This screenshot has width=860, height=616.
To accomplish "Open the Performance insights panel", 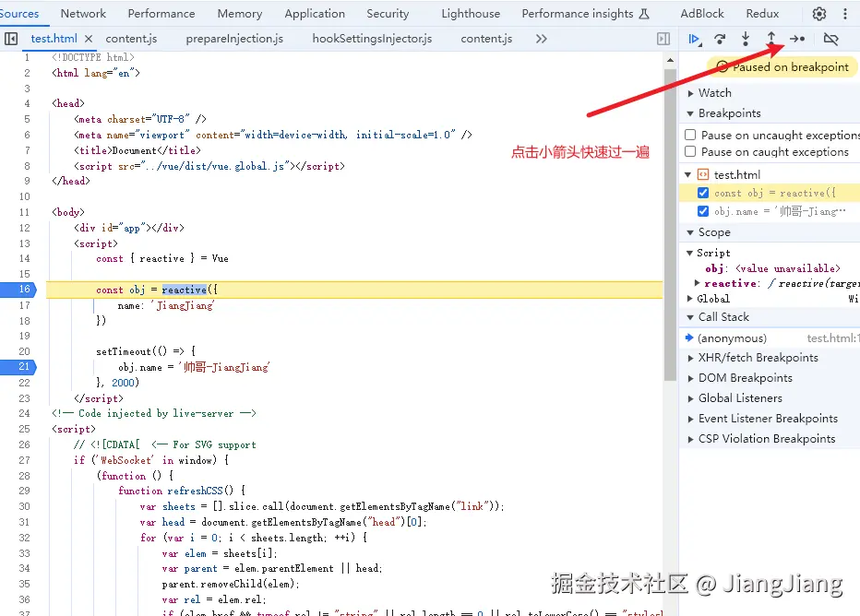I will tap(578, 14).
